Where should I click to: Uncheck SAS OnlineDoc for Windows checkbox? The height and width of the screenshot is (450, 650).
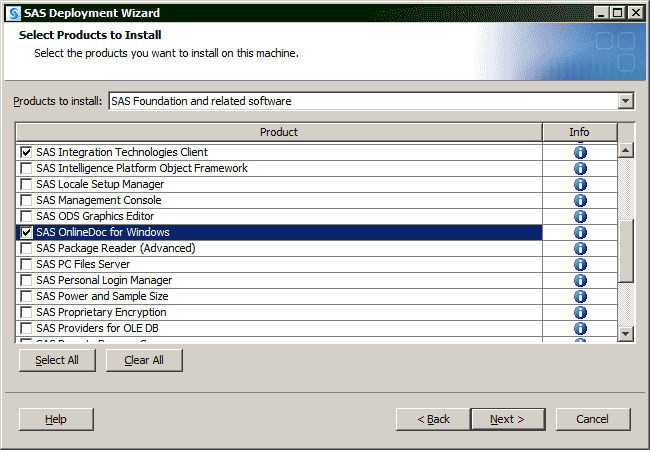pyautogui.click(x=26, y=232)
